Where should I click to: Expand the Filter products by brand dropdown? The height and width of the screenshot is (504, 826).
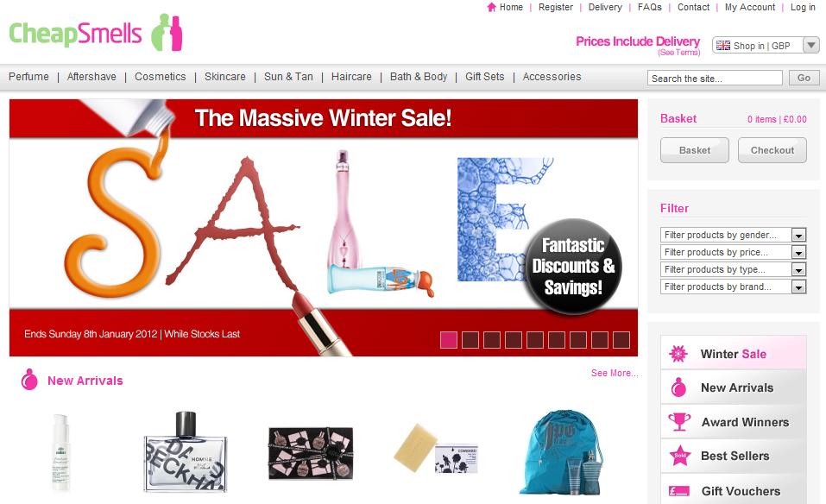[x=733, y=287]
